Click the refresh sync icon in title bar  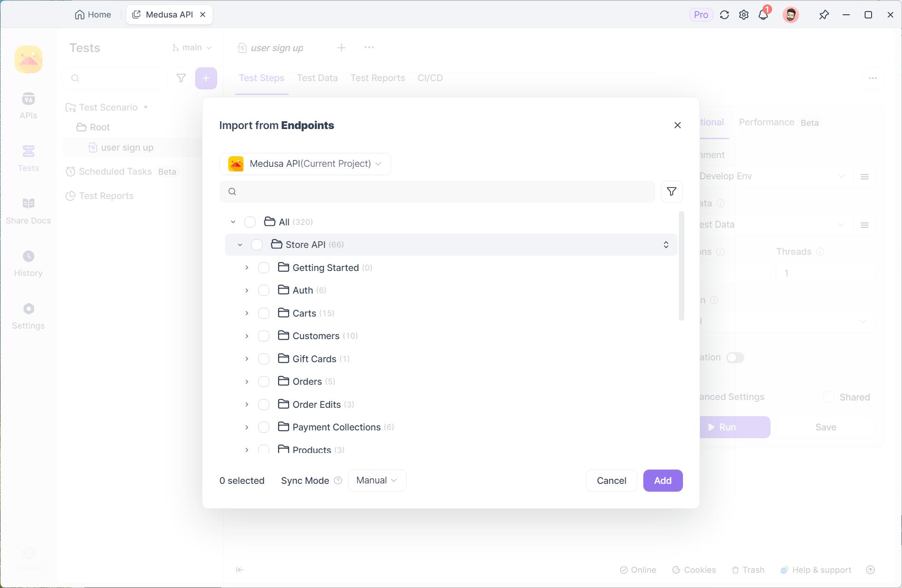pyautogui.click(x=724, y=15)
